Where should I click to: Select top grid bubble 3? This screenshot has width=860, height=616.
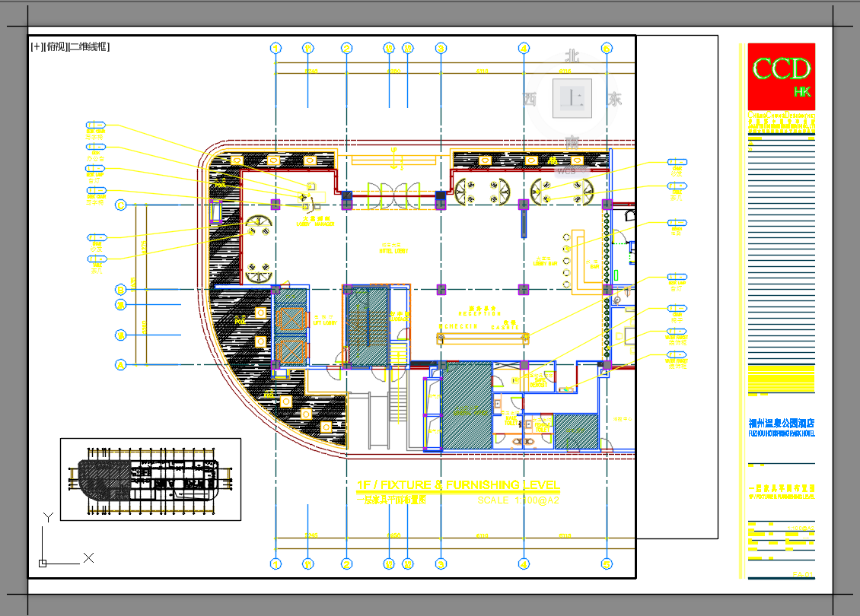click(x=441, y=48)
